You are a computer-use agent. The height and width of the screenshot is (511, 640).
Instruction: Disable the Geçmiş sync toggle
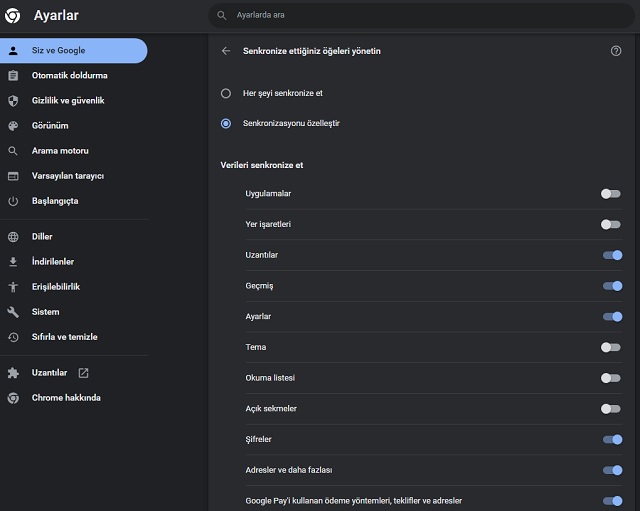613,286
